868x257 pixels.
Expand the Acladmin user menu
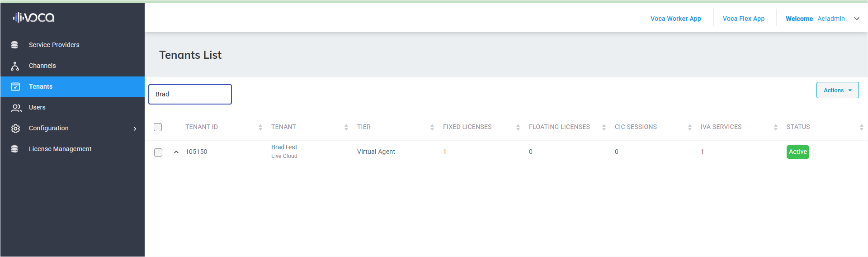[856, 19]
